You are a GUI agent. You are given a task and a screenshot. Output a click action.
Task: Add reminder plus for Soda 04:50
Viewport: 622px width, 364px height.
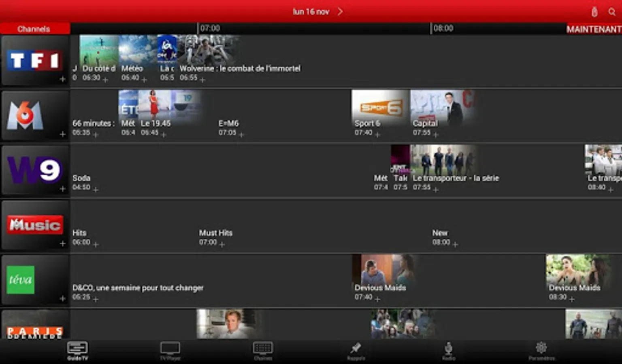(x=96, y=189)
